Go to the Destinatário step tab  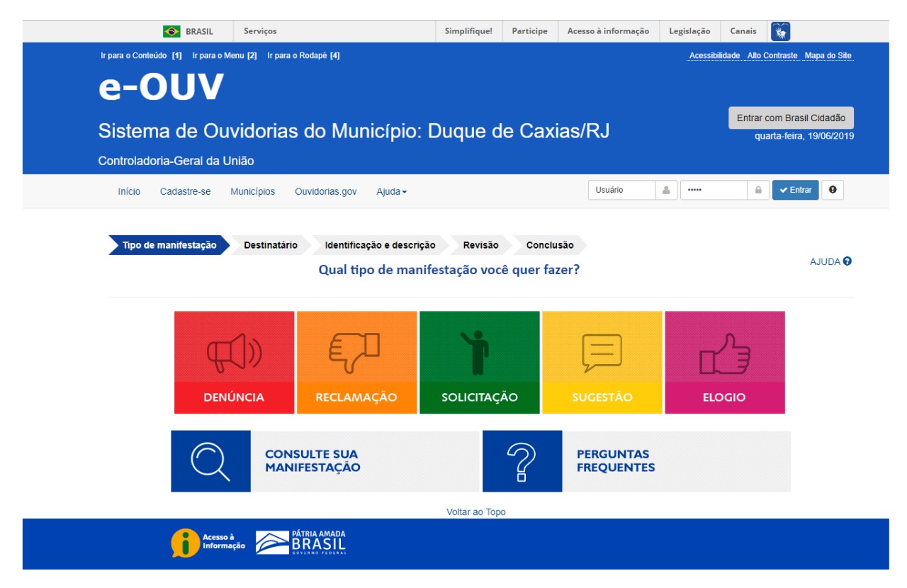pos(270,245)
